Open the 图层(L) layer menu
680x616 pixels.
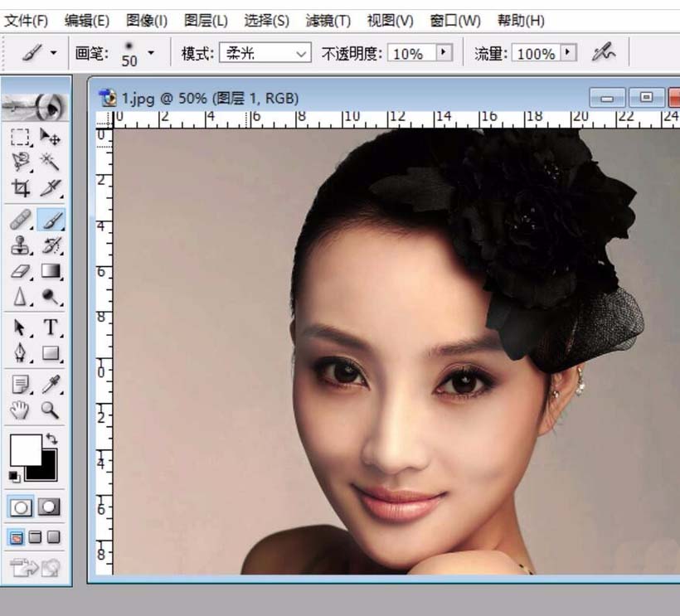(206, 20)
